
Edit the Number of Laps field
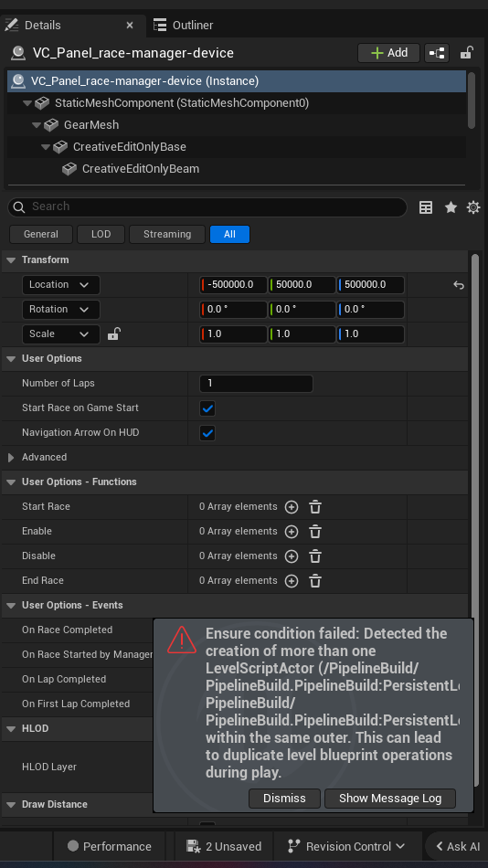tap(256, 383)
